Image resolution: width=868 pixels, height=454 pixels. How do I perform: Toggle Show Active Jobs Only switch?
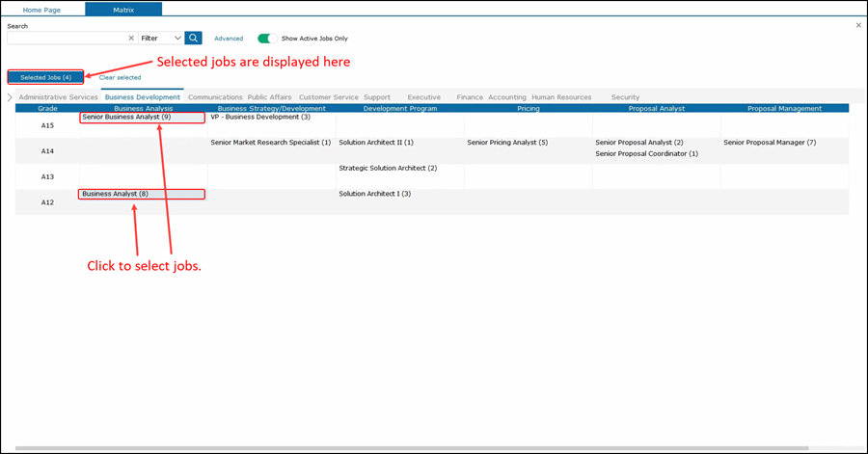[x=266, y=39]
